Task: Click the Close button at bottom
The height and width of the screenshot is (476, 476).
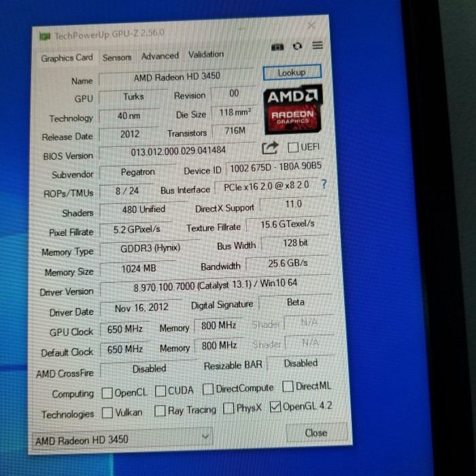Action: 316,432
